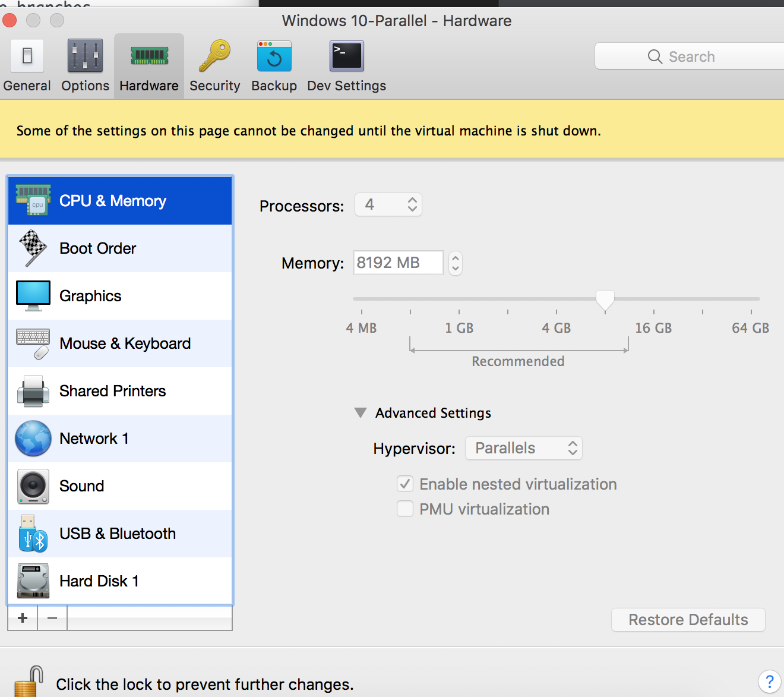Switch to the Options tab label
Viewport: 784px width, 697px height.
(85, 86)
